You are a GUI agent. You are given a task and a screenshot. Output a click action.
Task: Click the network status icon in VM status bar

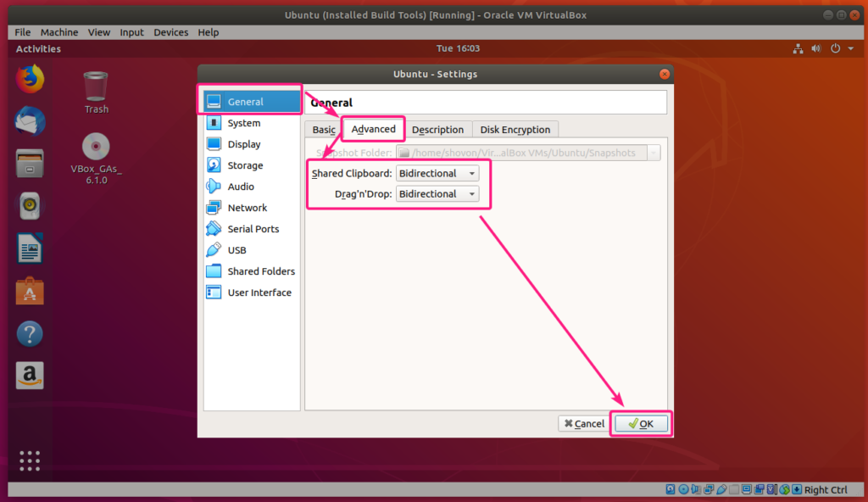coord(709,489)
